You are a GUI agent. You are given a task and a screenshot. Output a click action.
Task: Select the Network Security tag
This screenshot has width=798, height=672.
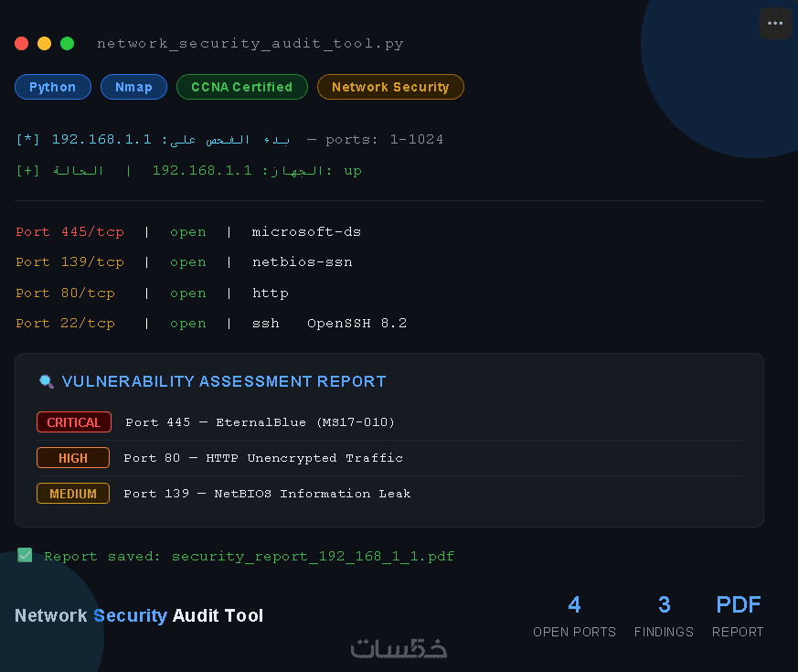coord(390,87)
